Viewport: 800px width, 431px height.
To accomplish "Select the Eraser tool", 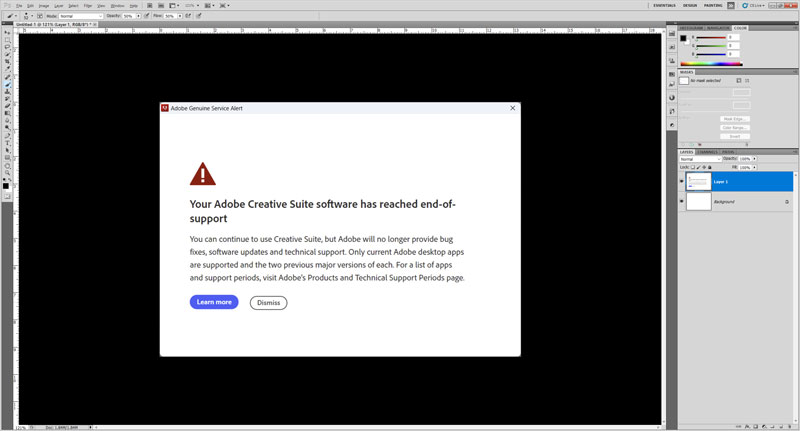I will (x=7, y=106).
